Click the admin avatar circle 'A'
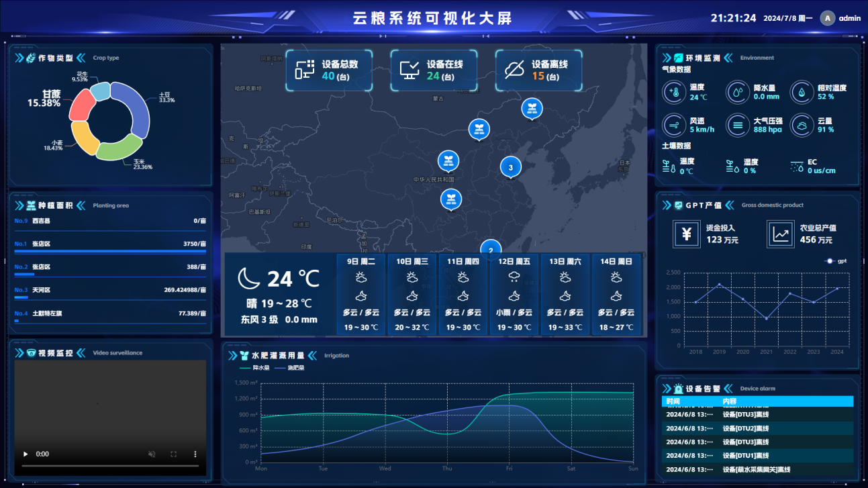868x488 pixels. point(828,18)
